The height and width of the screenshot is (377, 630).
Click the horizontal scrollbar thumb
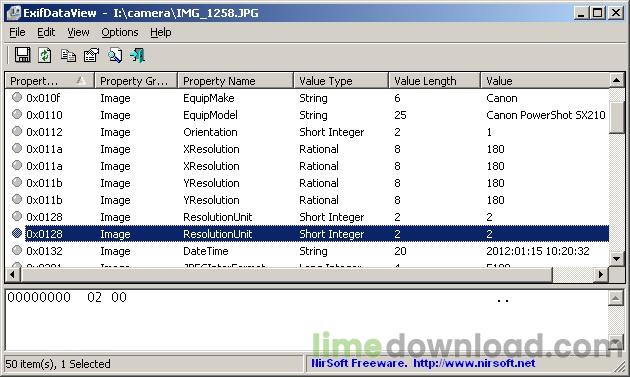286,275
